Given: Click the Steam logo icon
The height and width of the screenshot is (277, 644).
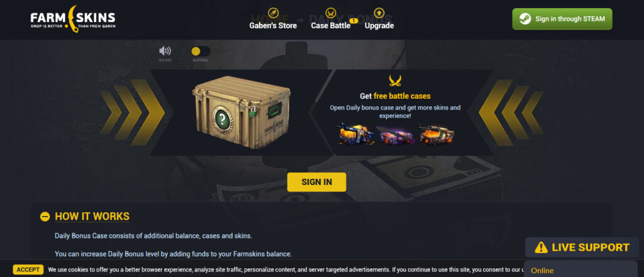Looking at the screenshot, I should [525, 19].
